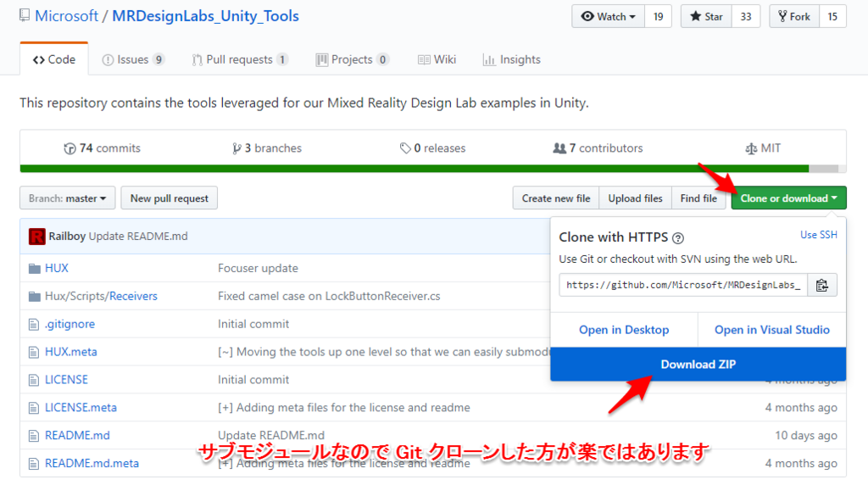
Task: Open the Receivers folder link
Action: (133, 296)
